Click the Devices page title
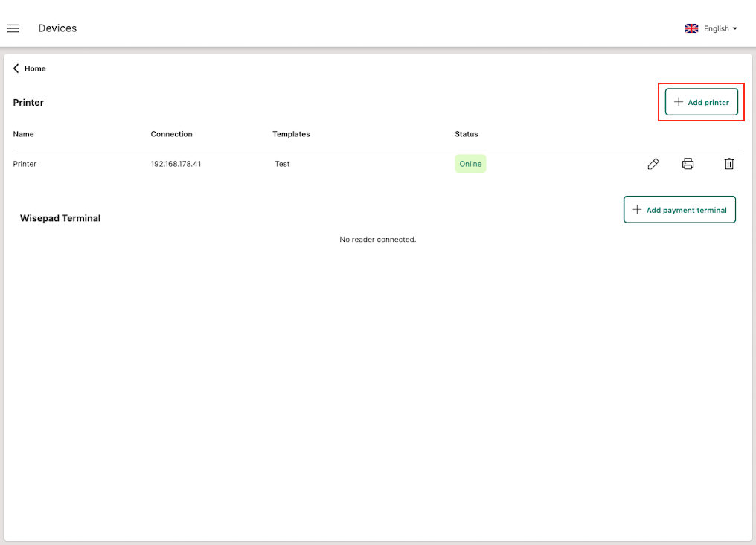Viewport: 756px width, 545px height. [x=57, y=28]
